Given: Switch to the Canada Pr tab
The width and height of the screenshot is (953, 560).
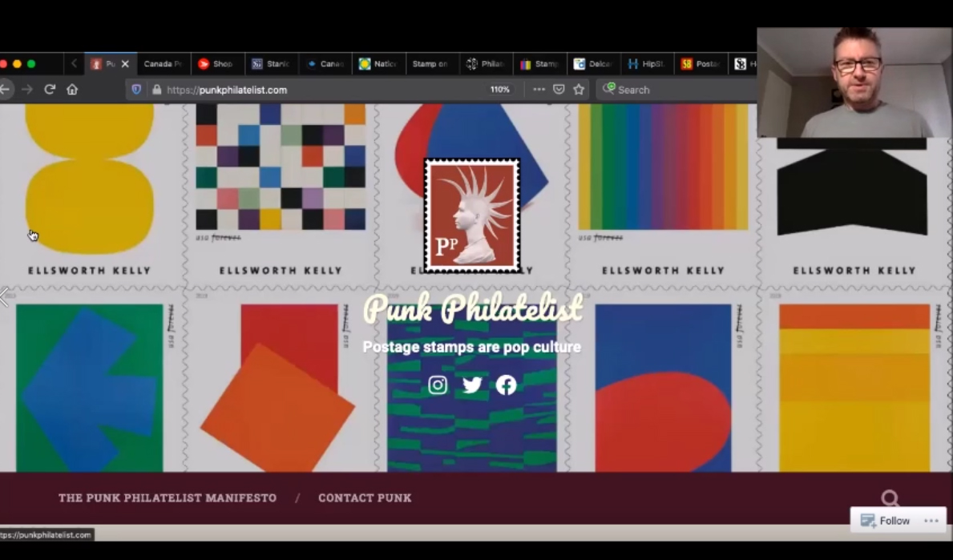Looking at the screenshot, I should point(163,64).
